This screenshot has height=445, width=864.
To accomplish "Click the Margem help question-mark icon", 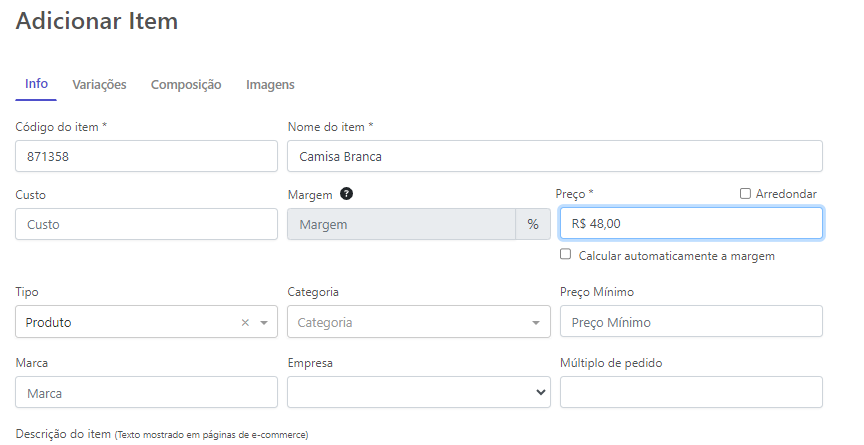I will pos(346,194).
